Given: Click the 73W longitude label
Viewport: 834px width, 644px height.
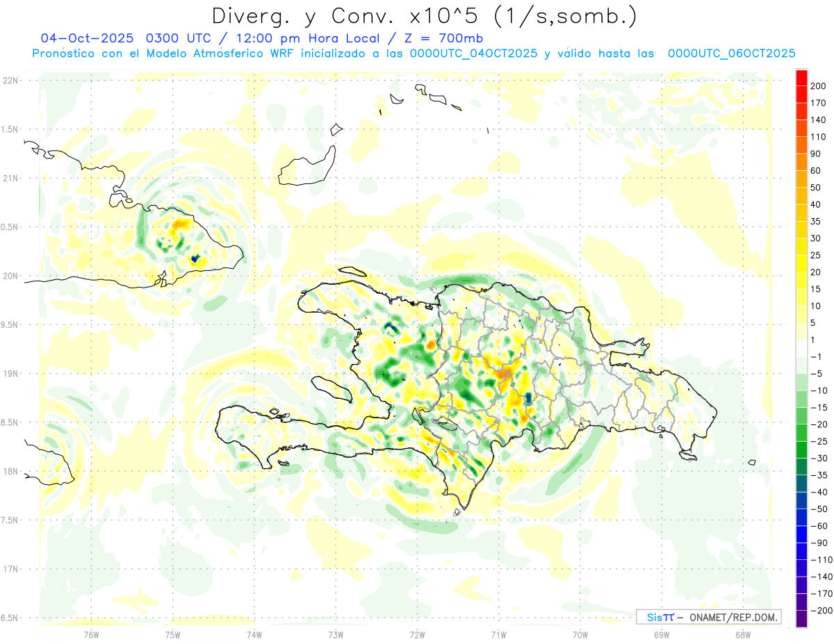Looking at the screenshot, I should (336, 634).
